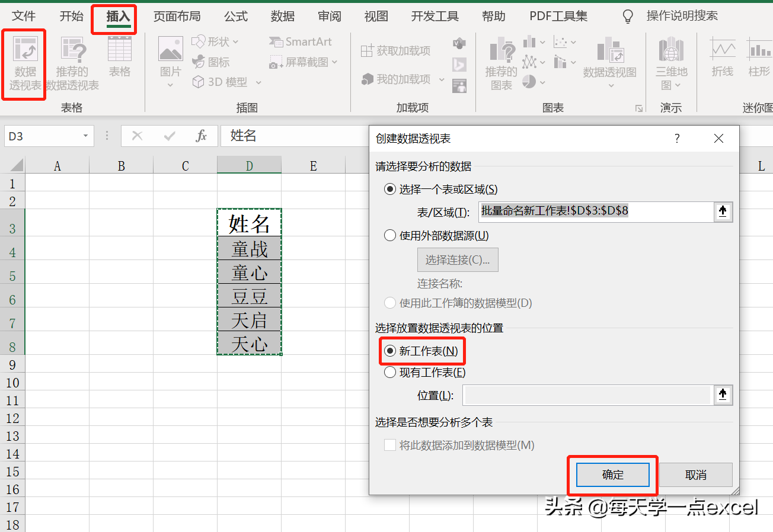773x532 pixels.
Task: Select 选择一个表或区域 radio option
Action: (x=389, y=190)
